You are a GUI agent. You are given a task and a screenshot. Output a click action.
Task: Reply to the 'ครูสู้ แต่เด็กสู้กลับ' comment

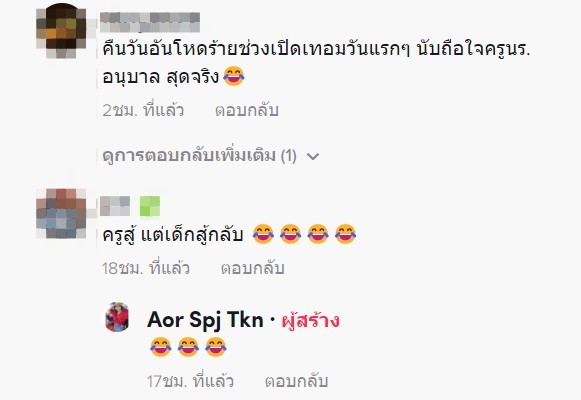click(253, 268)
